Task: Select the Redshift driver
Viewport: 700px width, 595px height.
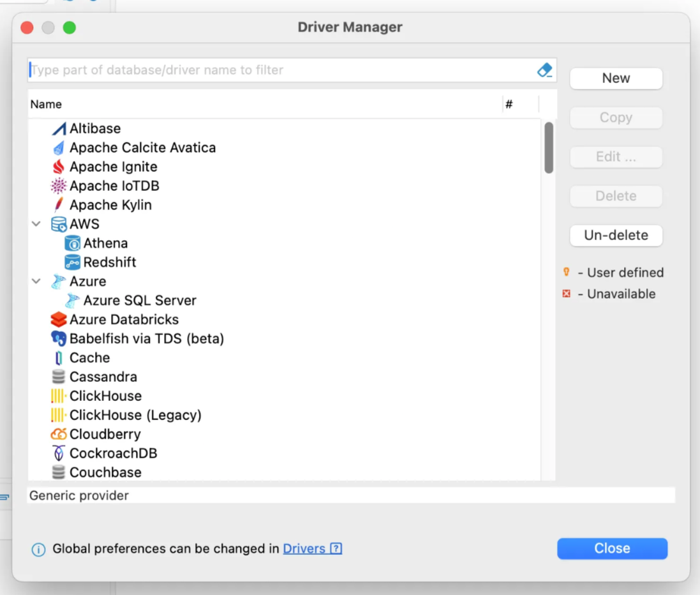Action: pyautogui.click(x=109, y=262)
